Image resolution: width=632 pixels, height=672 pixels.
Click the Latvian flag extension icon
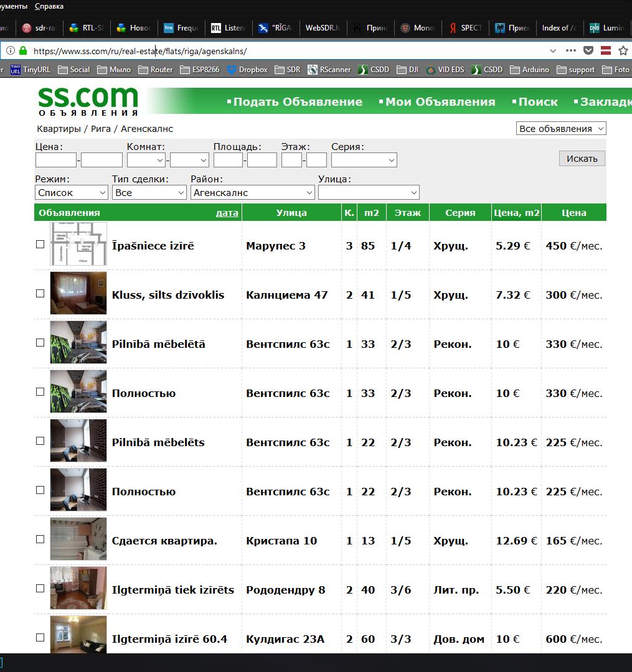(x=605, y=50)
